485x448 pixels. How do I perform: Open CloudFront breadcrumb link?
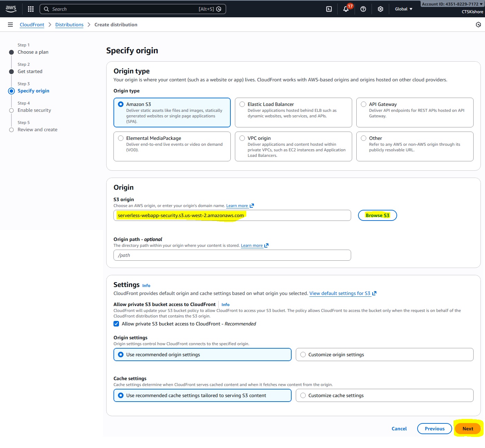[x=32, y=25]
